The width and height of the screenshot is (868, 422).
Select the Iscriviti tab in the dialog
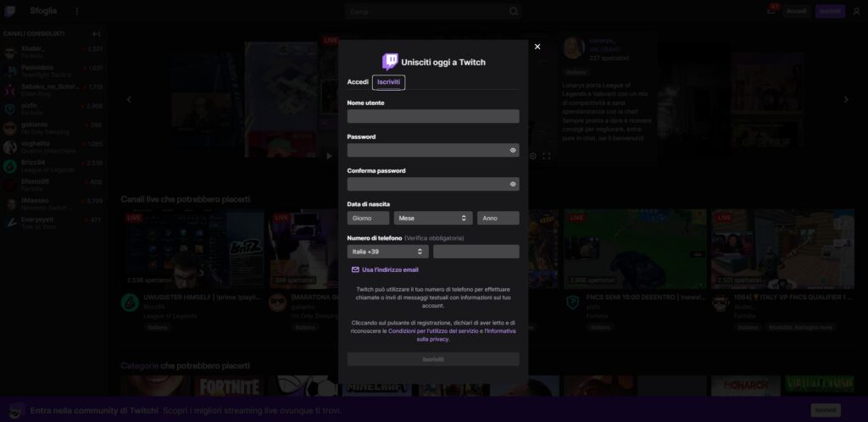coord(388,82)
